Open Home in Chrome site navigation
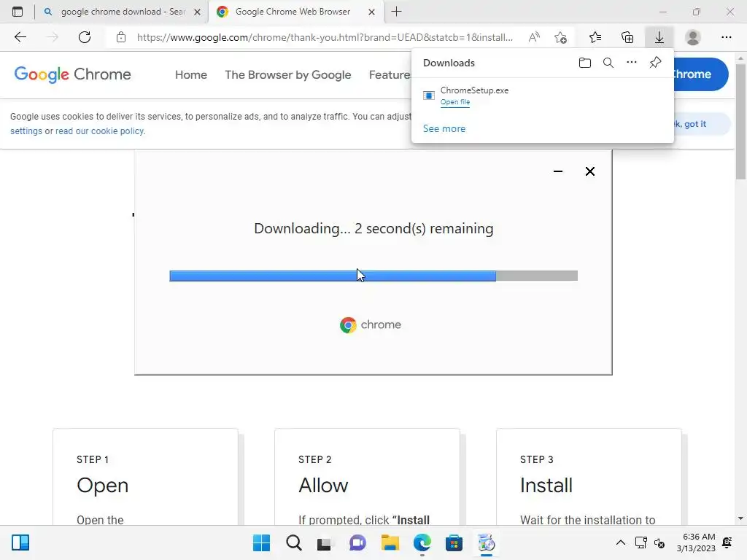The width and height of the screenshot is (747, 560). coord(191,75)
